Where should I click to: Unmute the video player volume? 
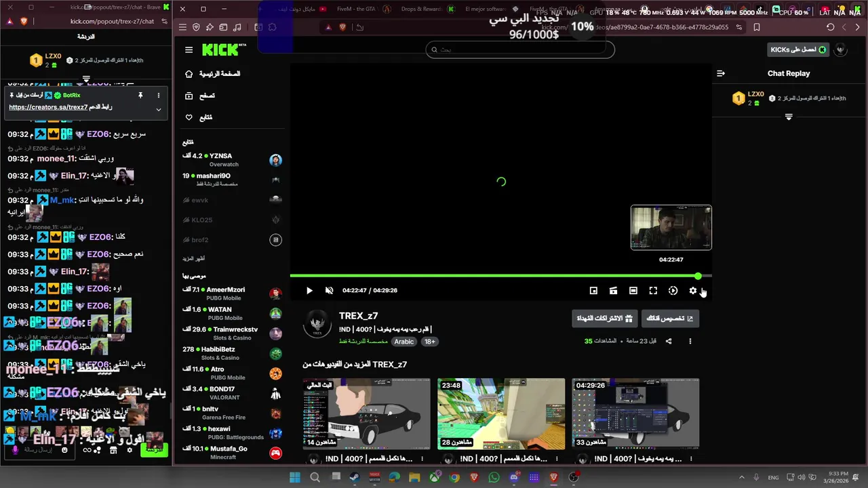[329, 290]
